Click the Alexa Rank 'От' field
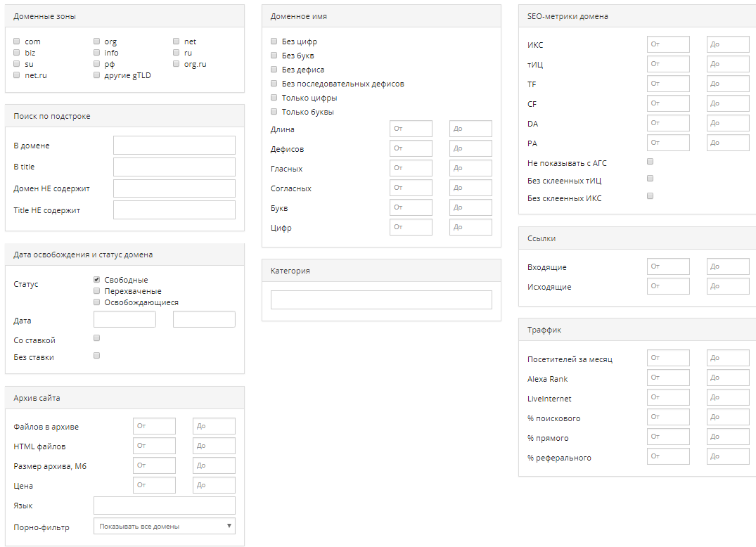 [668, 378]
